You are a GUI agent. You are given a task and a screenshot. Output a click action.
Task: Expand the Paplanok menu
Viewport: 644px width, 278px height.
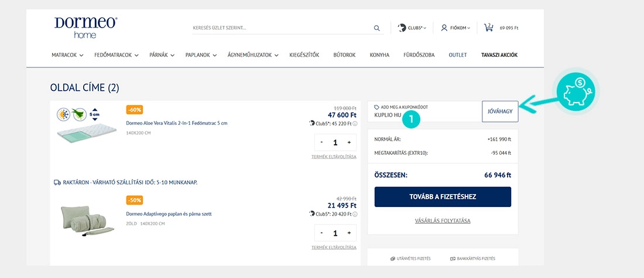point(201,55)
